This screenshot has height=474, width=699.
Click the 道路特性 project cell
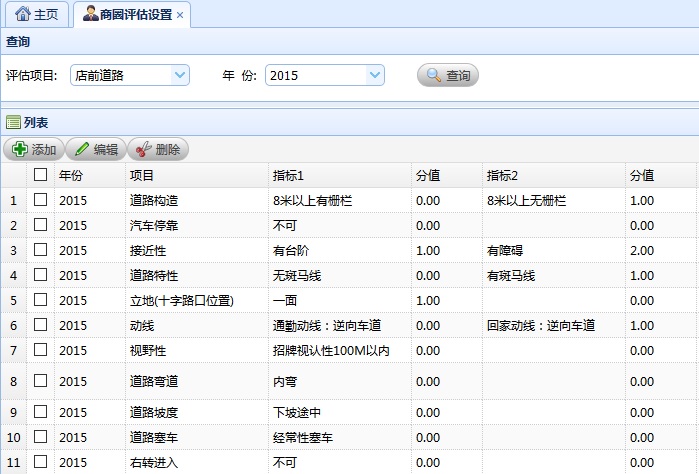(x=197, y=275)
